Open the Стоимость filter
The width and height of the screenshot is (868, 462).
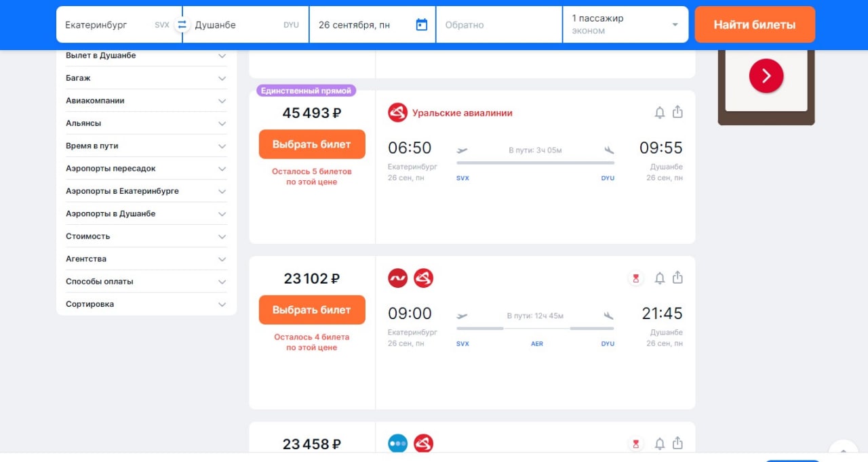tap(146, 236)
